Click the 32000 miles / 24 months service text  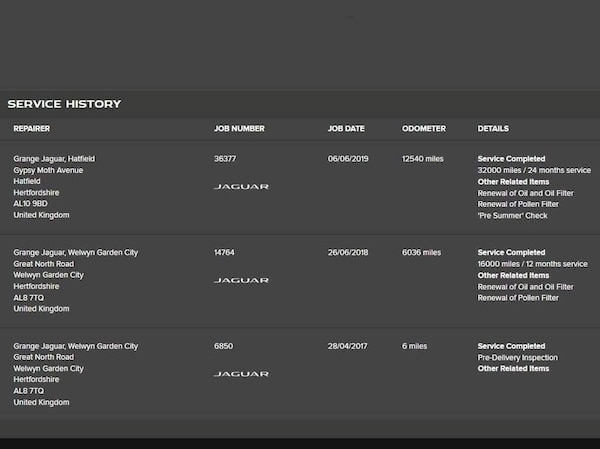point(532,170)
